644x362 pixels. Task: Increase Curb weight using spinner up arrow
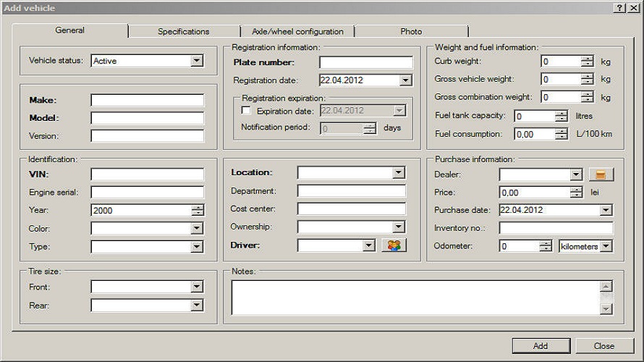point(588,59)
